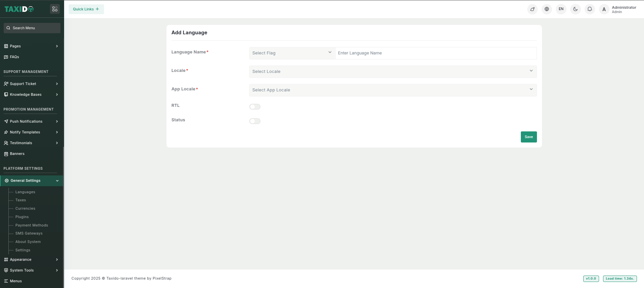Open Languages in the sidebar submenu

click(25, 192)
